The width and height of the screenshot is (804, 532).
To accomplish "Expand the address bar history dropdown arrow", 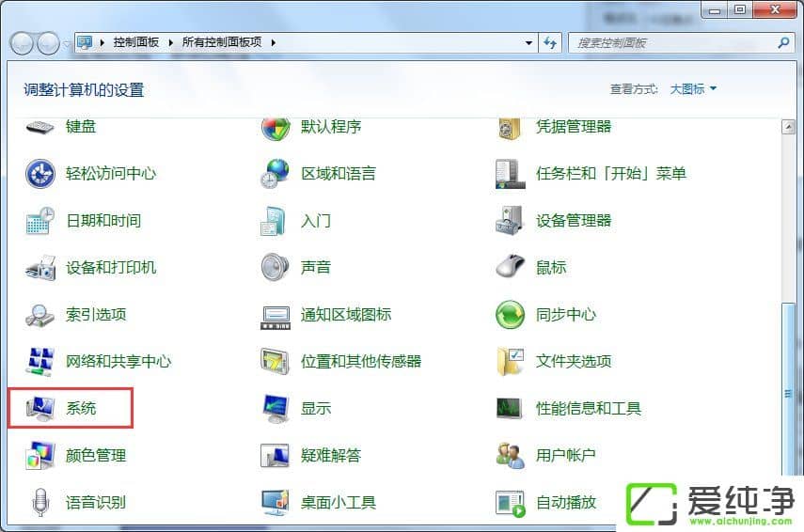I will click(529, 43).
